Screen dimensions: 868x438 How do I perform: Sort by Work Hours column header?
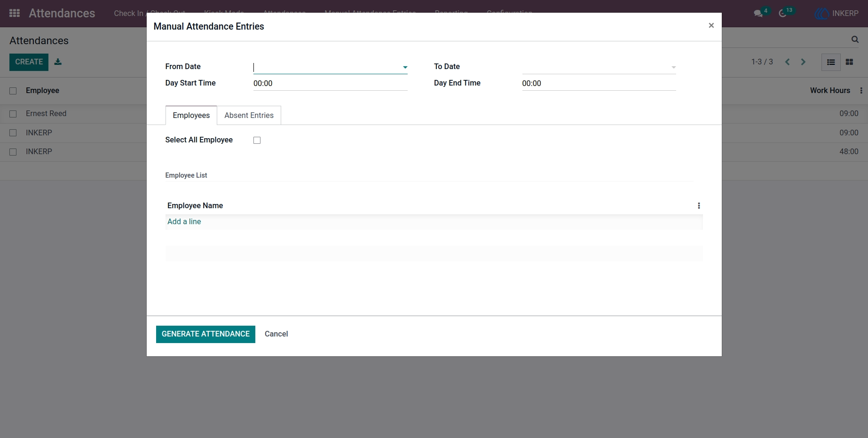[830, 91]
